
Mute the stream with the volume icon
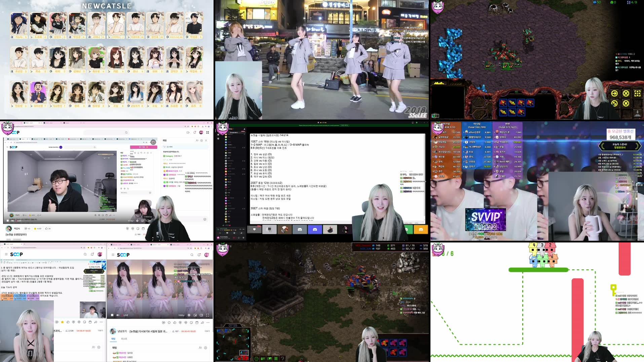(x=118, y=315)
